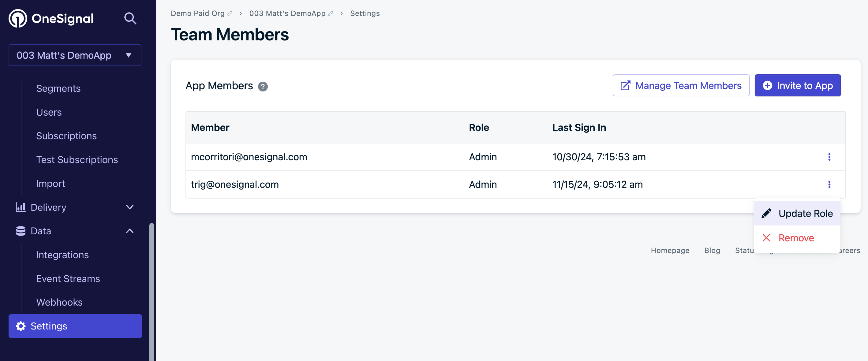Click the Team Members page heading
This screenshot has height=361, width=868.
point(230,35)
